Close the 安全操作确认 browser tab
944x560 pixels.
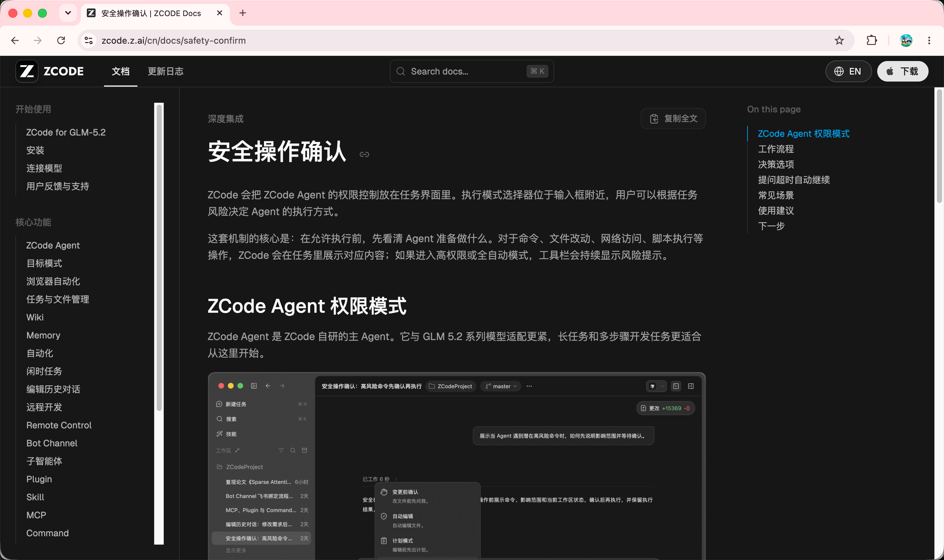220,13
